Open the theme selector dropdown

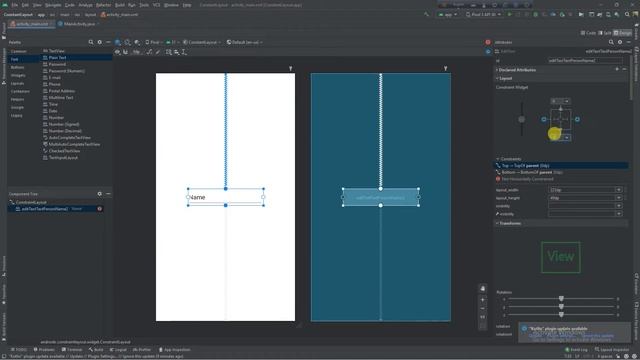point(202,42)
